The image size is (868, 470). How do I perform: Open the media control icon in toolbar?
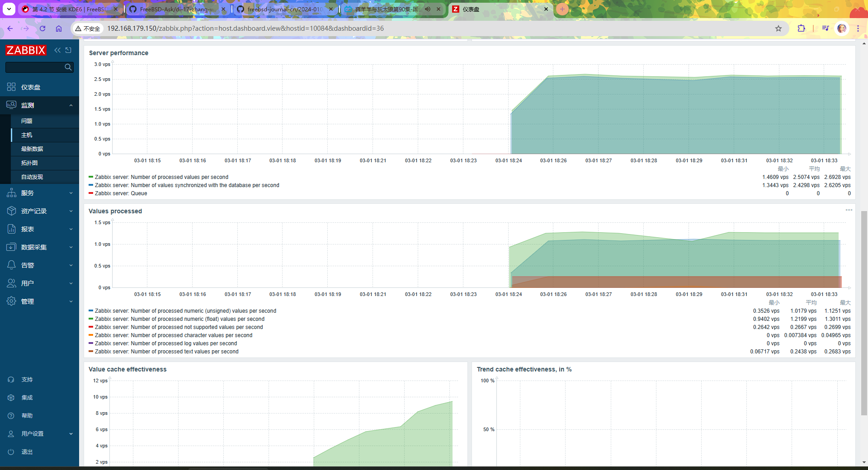826,28
